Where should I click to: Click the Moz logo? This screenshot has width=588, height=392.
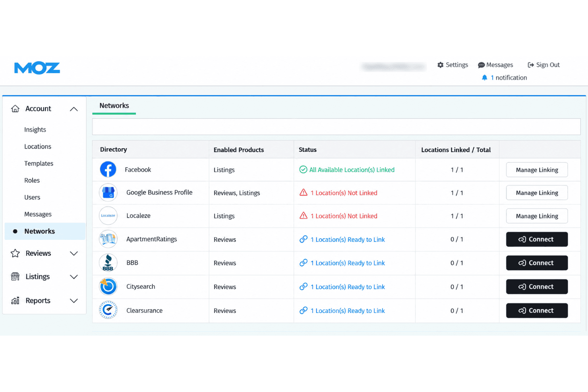point(37,68)
